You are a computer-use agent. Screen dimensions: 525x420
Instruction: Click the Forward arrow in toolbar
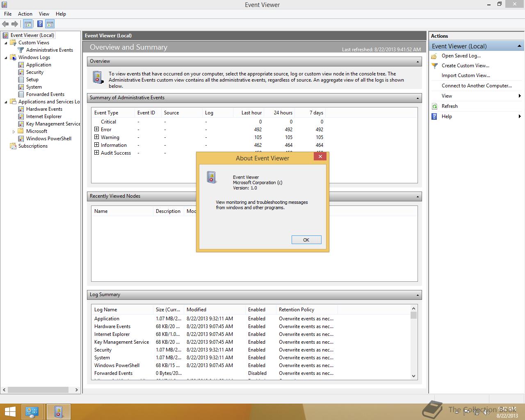tap(15, 24)
